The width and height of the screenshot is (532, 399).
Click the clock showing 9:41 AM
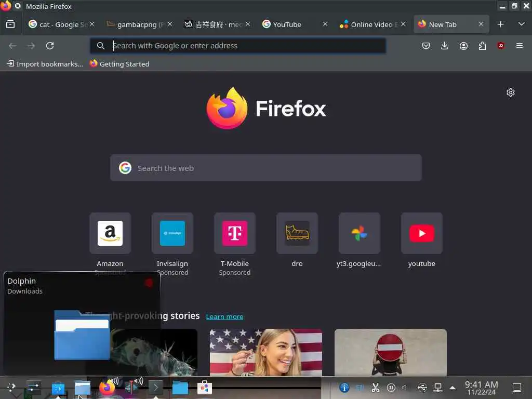tap(482, 388)
